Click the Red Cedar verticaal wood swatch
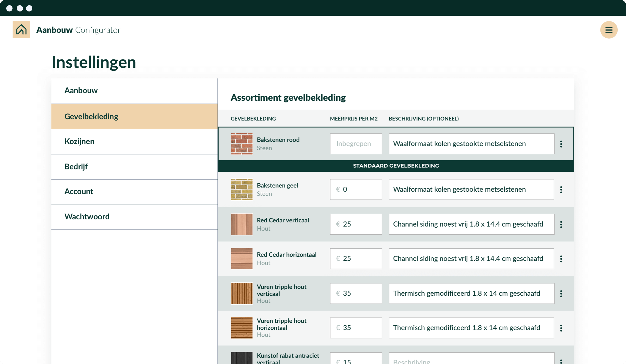 [x=242, y=224]
